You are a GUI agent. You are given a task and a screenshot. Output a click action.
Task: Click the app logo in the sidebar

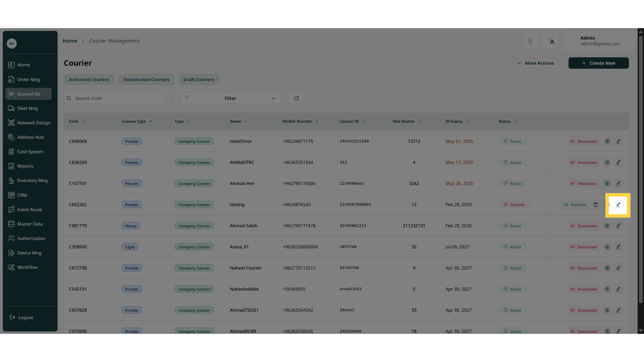[12, 44]
